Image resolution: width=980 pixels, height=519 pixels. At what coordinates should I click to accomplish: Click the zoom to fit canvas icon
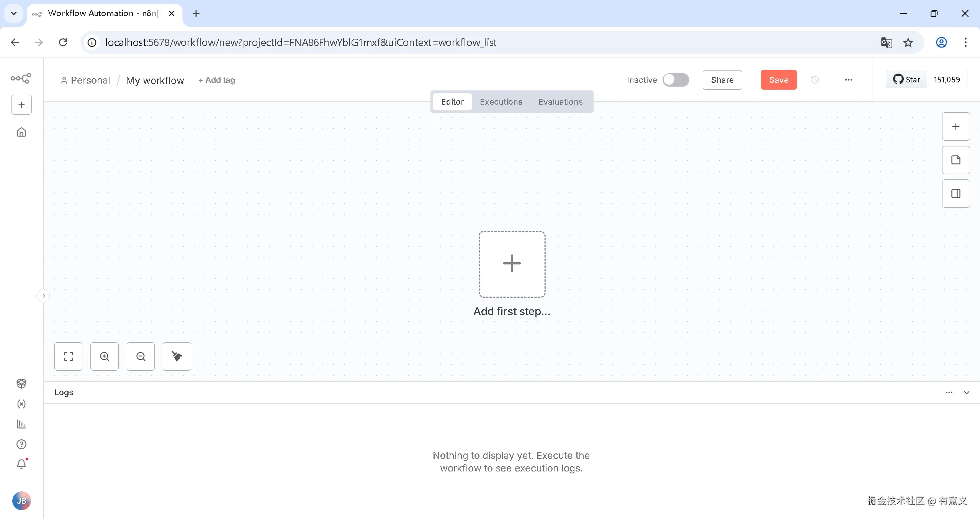68,356
